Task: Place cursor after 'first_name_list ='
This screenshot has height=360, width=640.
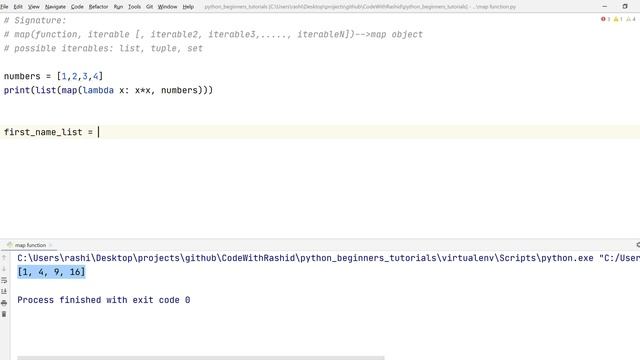Action: tap(98, 132)
